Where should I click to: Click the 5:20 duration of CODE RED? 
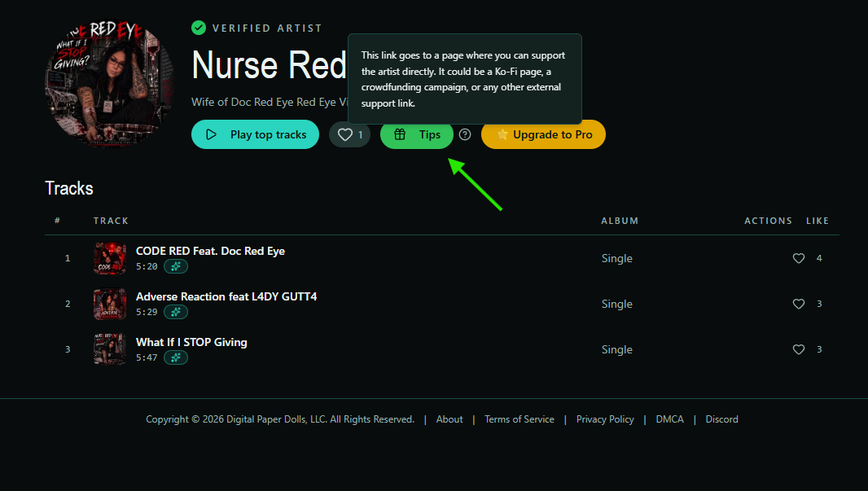click(147, 266)
